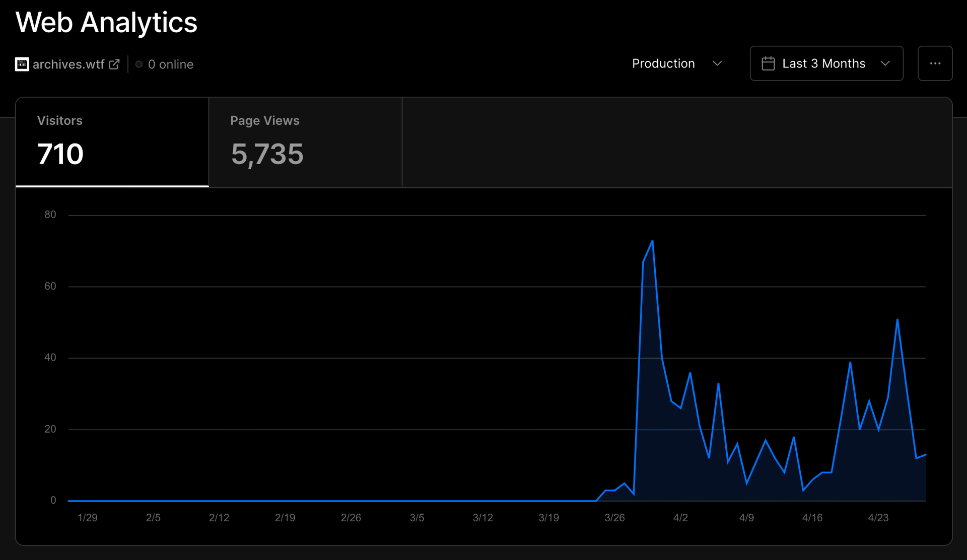Click the highest visitor peak on the chart

652,241
